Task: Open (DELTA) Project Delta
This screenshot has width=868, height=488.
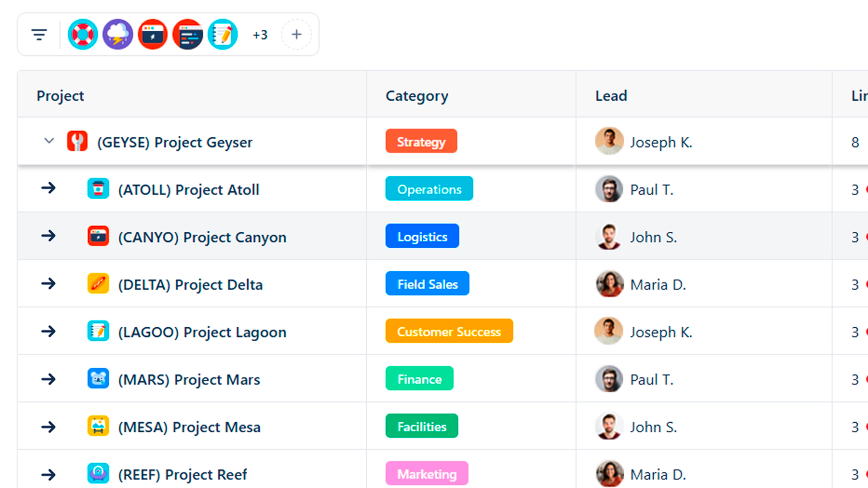Action: tap(190, 285)
